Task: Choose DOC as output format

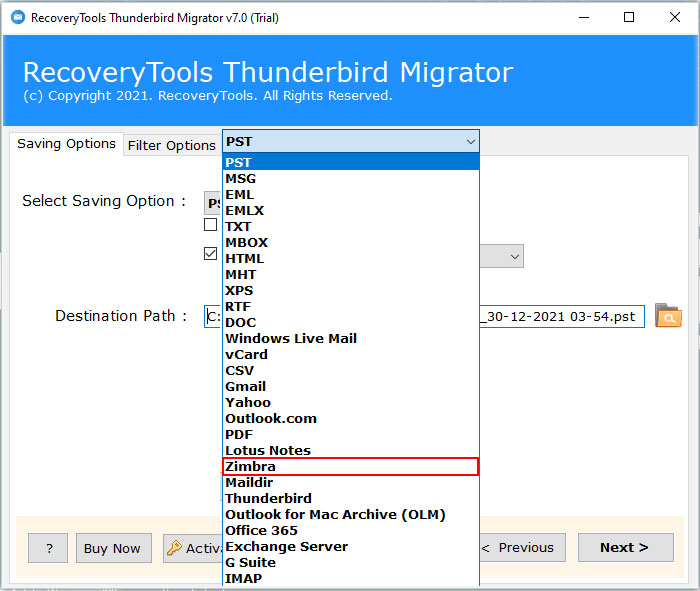Action: click(350, 323)
